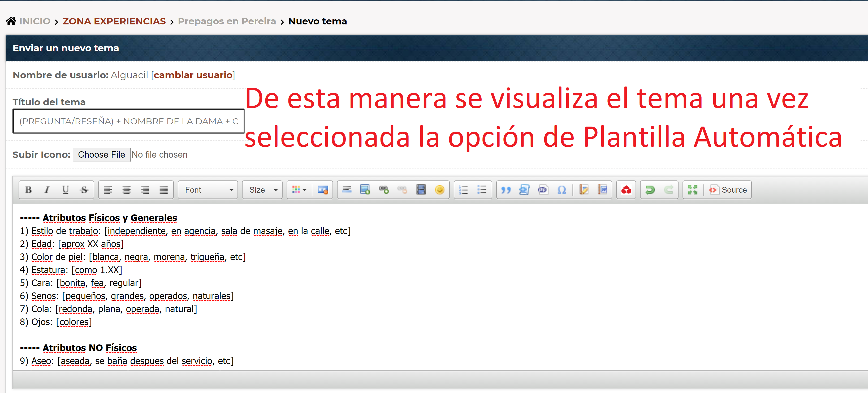This screenshot has width=868, height=393.
Task: Go to ZONA EXPERIENCIAS breadcrumb
Action: point(114,21)
